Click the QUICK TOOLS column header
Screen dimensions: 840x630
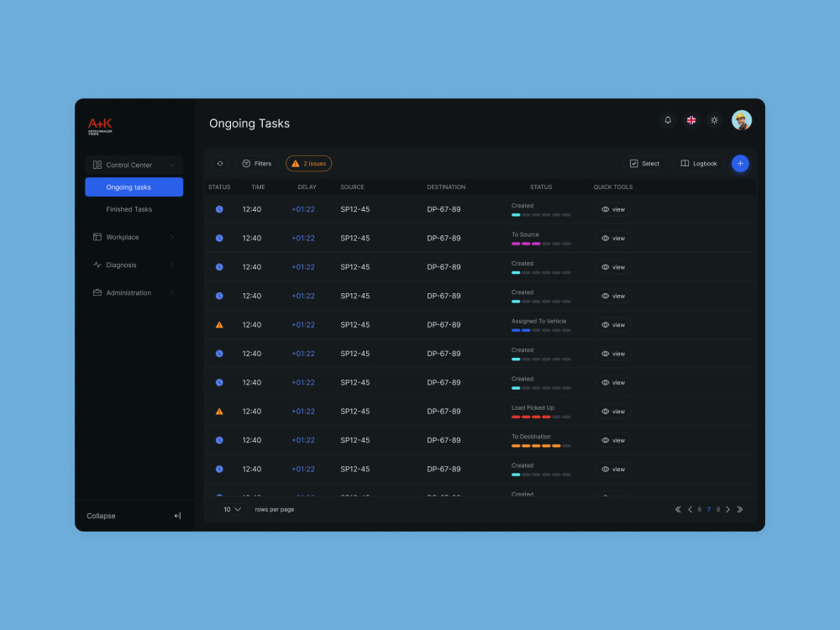pos(613,187)
